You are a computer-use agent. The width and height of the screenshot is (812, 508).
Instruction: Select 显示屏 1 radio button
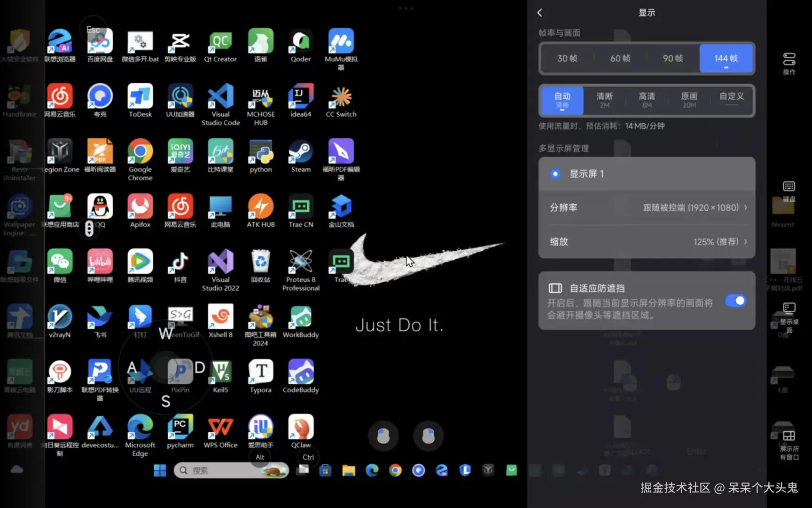tap(555, 174)
